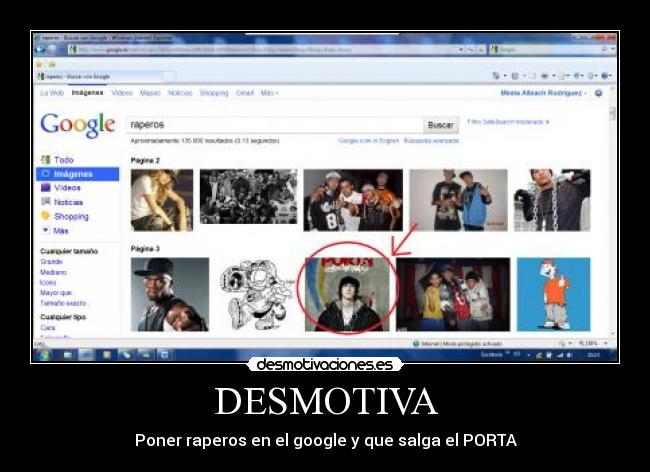Click the Internet Explorer address bar
The width and height of the screenshot is (650, 472).
(x=262, y=50)
